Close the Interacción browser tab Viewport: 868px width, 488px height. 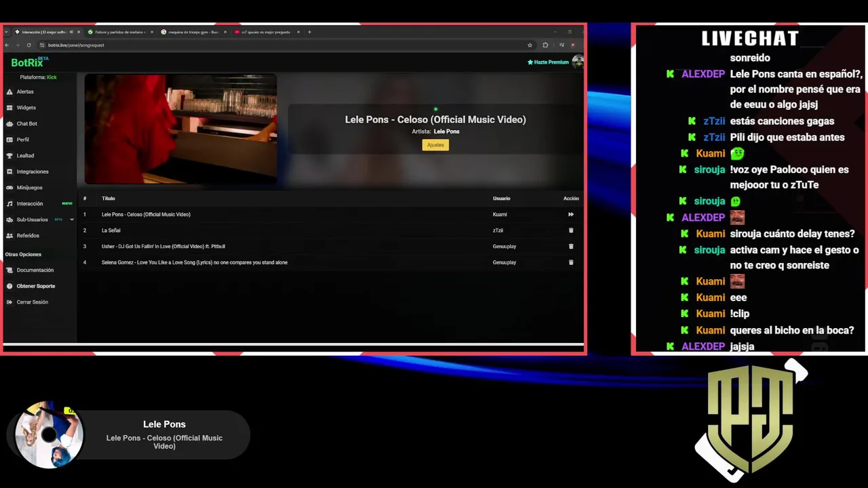tap(79, 32)
